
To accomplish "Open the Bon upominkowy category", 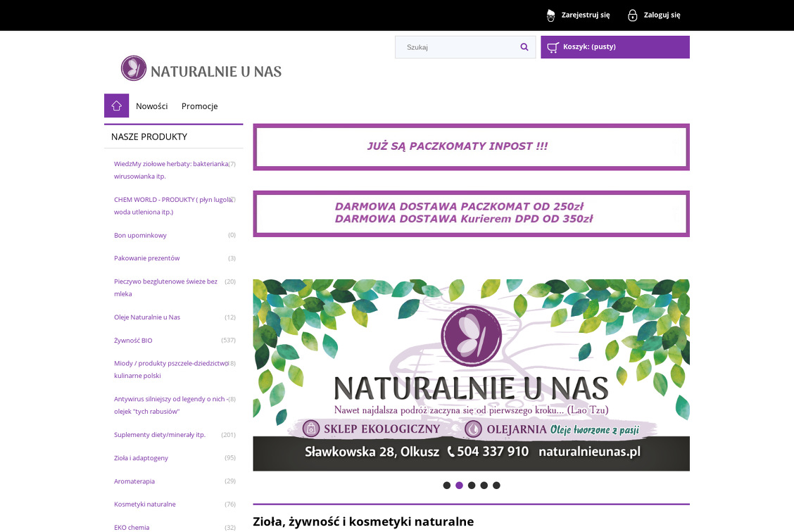I will (140, 235).
